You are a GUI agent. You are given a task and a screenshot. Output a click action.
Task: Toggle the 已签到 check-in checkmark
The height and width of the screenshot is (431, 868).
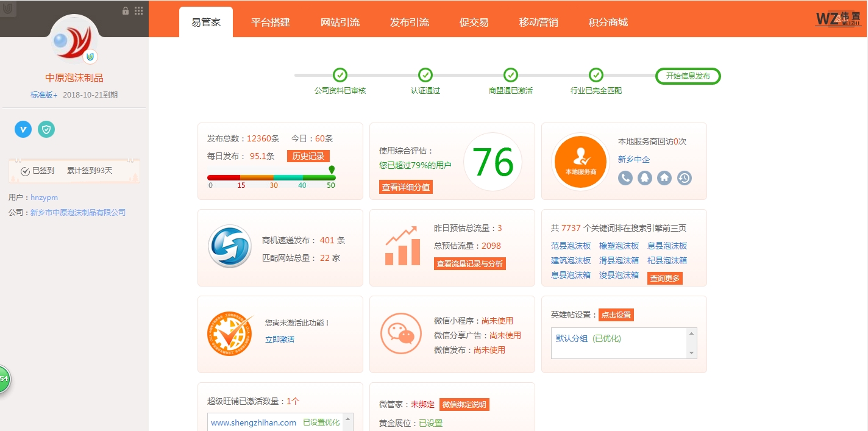pyautogui.click(x=26, y=171)
